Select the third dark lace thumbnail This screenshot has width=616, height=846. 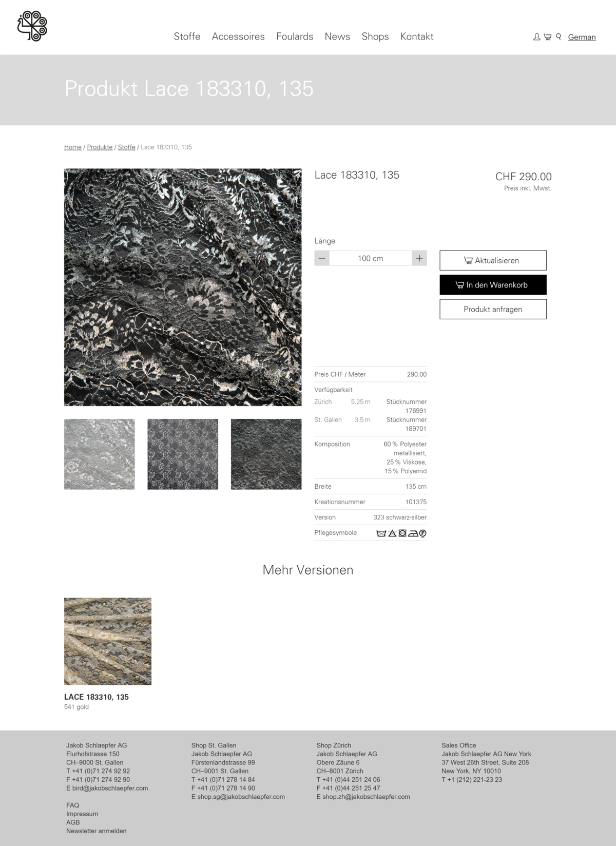pos(266,454)
